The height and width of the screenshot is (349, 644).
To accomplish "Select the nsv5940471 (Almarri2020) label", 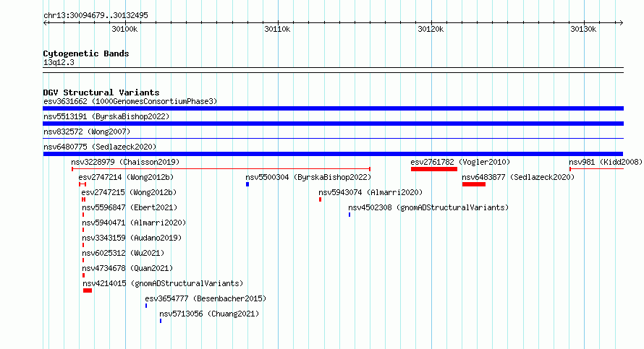I will point(134,223).
